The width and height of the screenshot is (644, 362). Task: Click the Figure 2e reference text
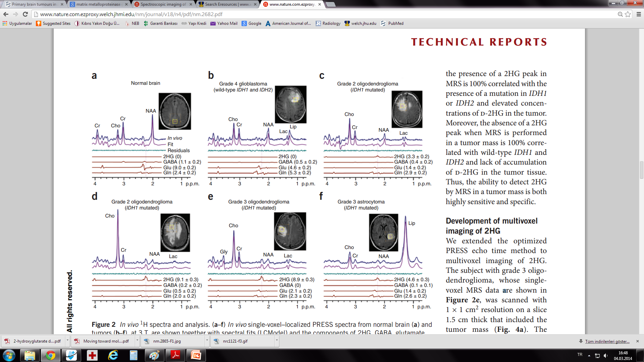[463, 300]
